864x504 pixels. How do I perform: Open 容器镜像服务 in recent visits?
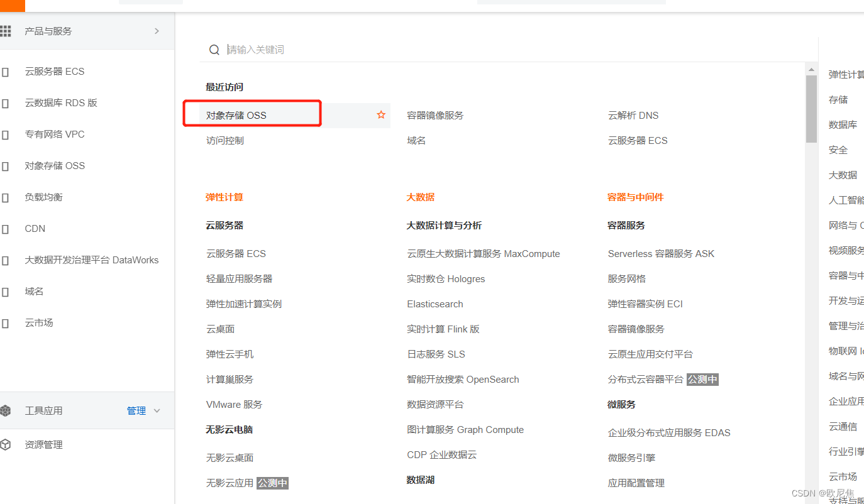[435, 115]
